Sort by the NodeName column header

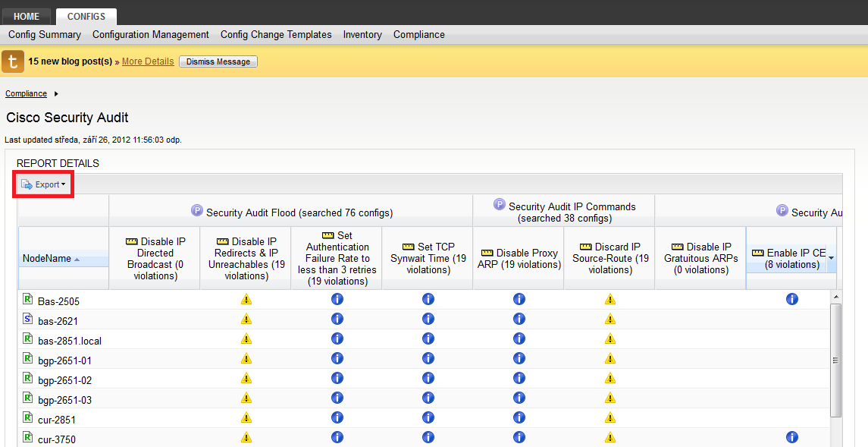tap(47, 259)
